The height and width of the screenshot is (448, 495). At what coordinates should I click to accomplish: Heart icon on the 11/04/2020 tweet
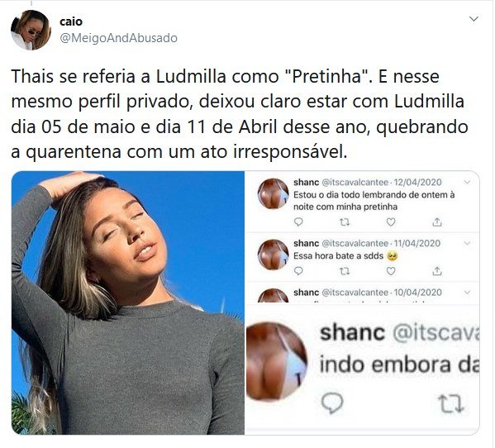[x=391, y=271]
